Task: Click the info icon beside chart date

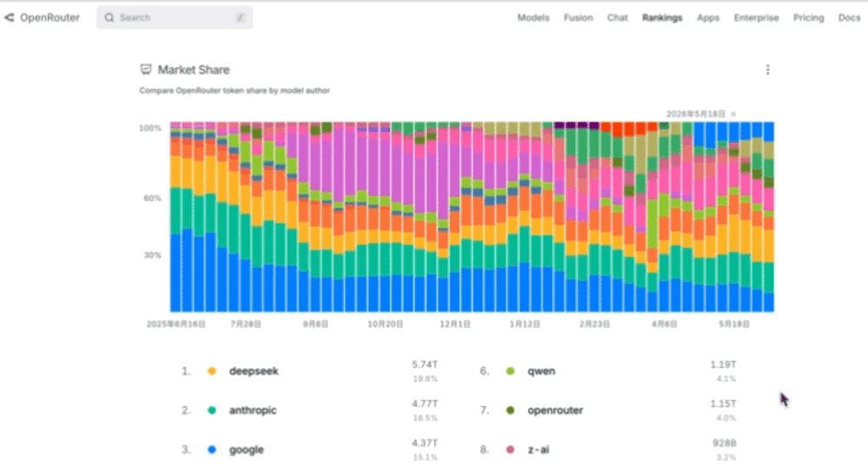Action: [x=733, y=114]
